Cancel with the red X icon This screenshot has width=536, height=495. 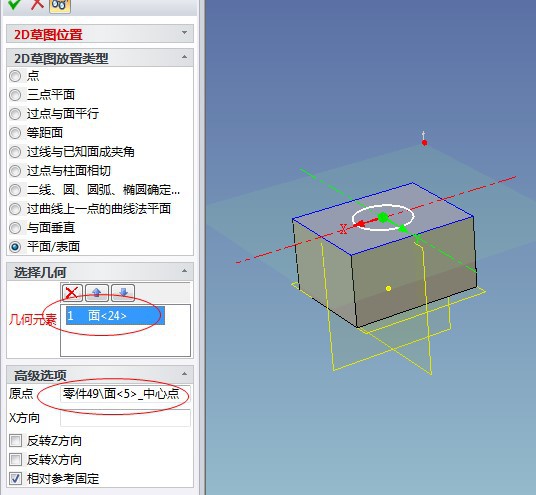(37, 4)
